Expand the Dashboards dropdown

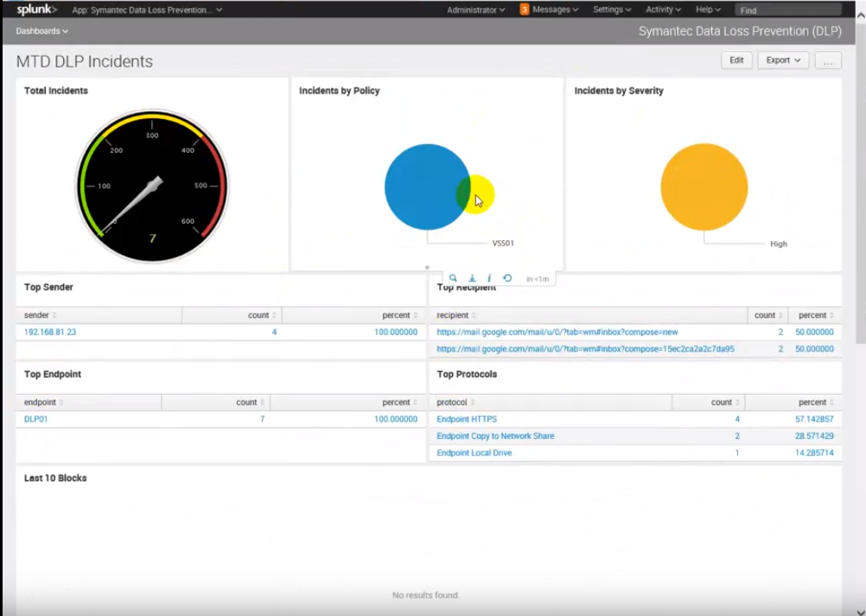click(x=41, y=31)
